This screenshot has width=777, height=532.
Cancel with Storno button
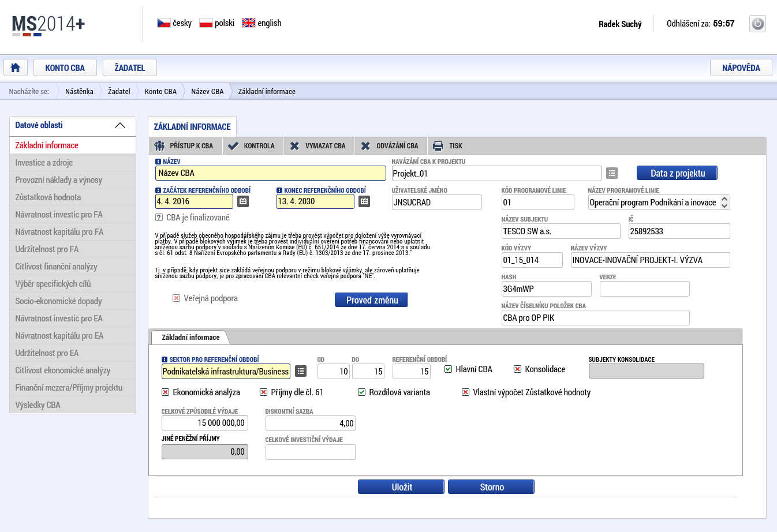pyautogui.click(x=491, y=487)
